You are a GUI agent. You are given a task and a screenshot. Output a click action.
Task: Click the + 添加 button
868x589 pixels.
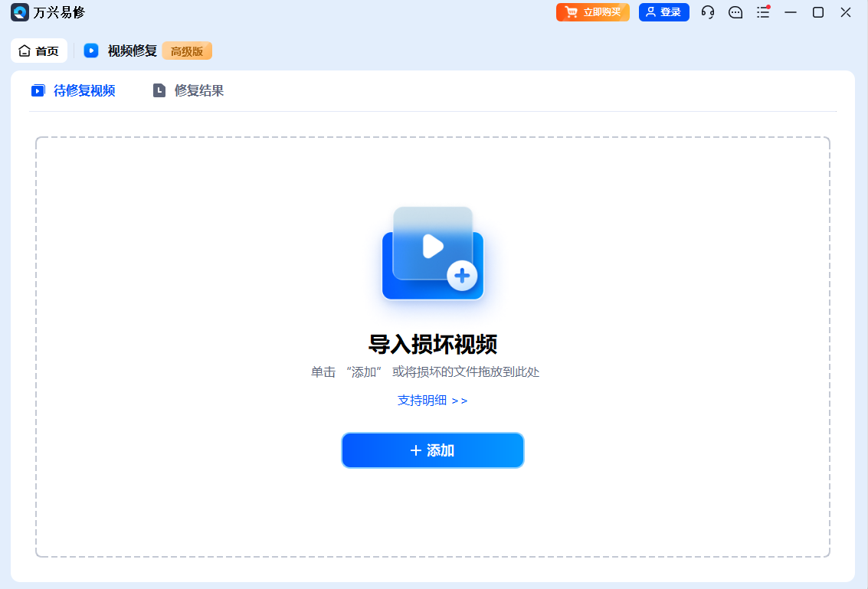pos(433,450)
